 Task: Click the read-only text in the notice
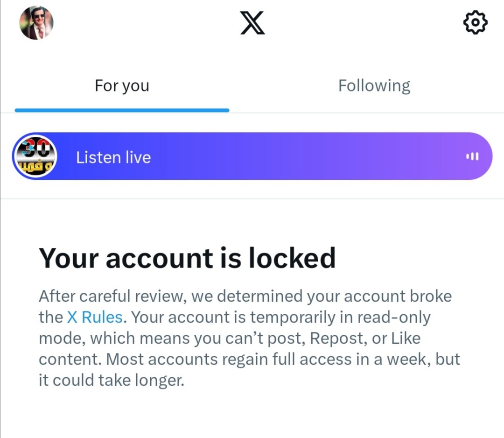pyautogui.click(x=394, y=318)
